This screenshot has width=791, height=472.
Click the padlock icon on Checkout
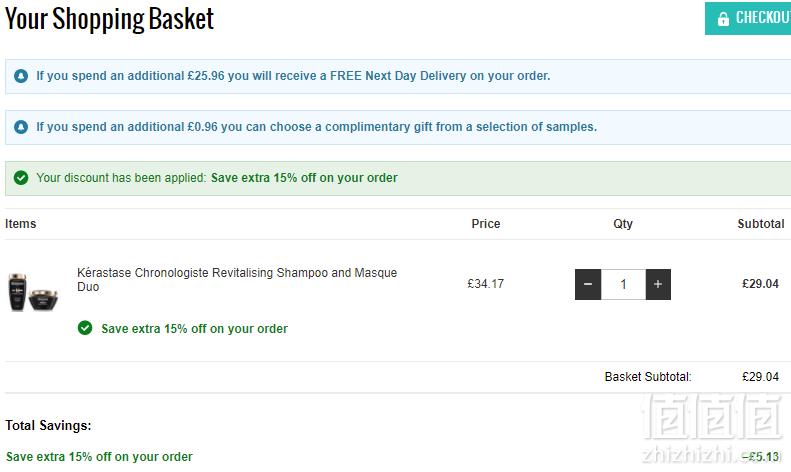[x=723, y=19]
